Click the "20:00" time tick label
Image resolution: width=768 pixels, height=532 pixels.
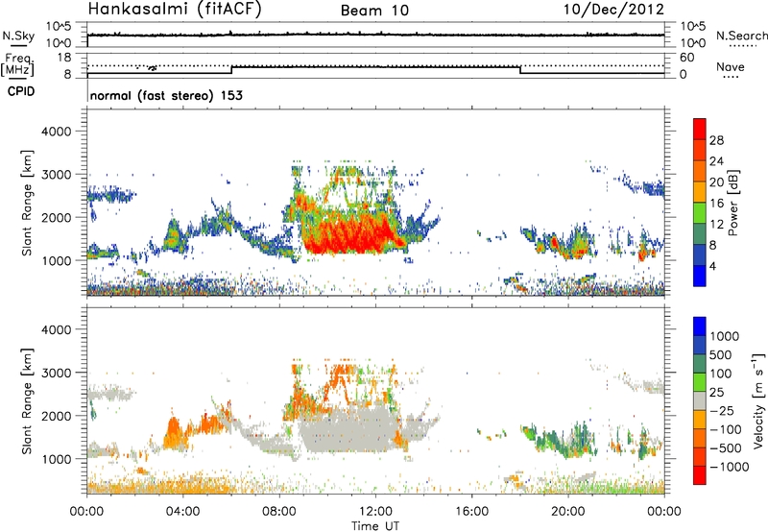tap(568, 512)
